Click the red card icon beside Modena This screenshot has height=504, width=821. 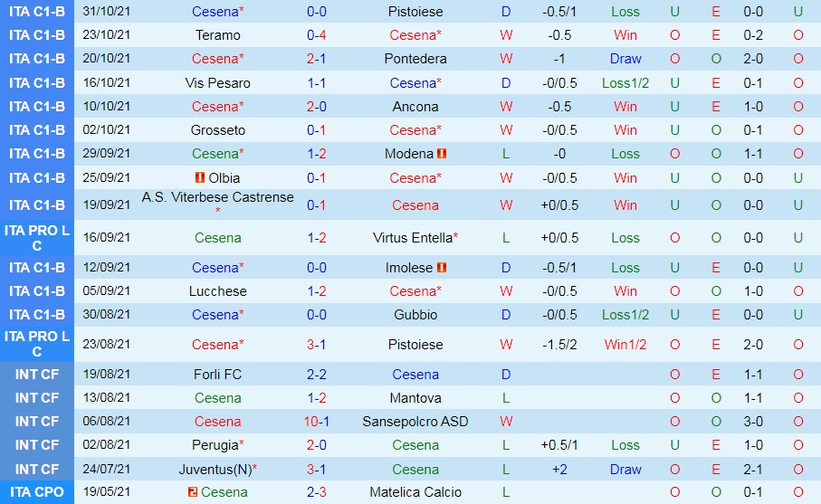point(442,154)
